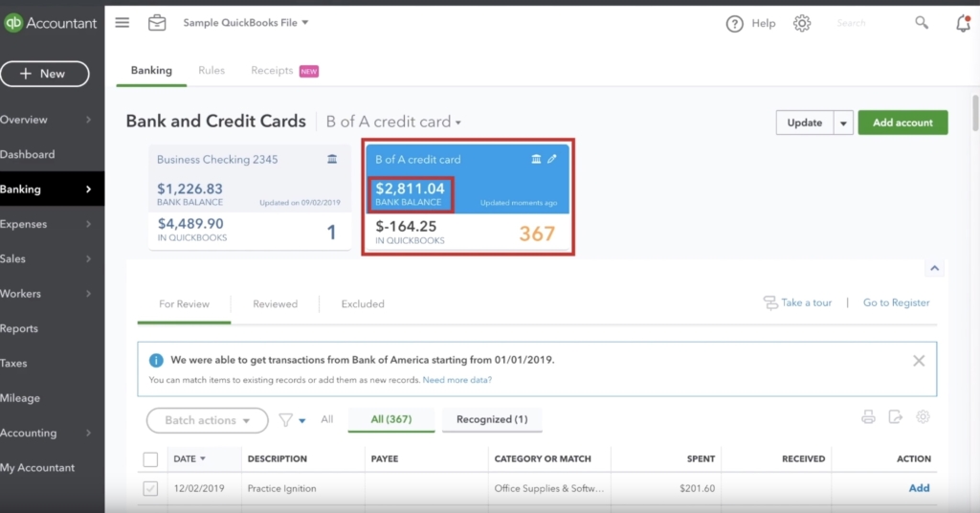Click bank icon on B of A card

(x=536, y=159)
